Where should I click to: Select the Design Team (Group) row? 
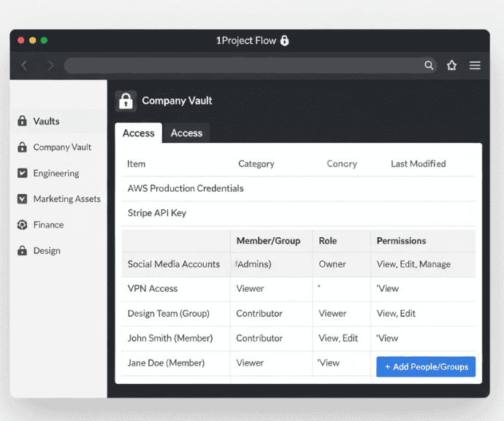point(298,314)
